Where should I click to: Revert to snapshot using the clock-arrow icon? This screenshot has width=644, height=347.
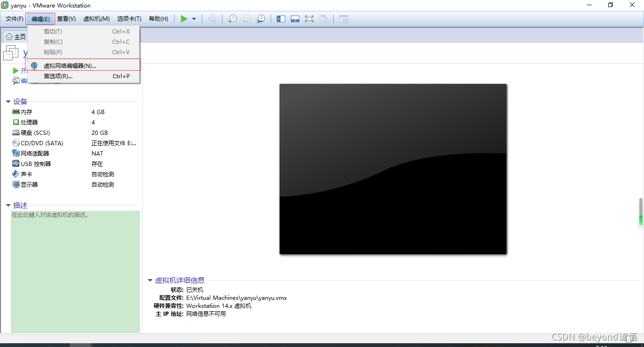[247, 19]
